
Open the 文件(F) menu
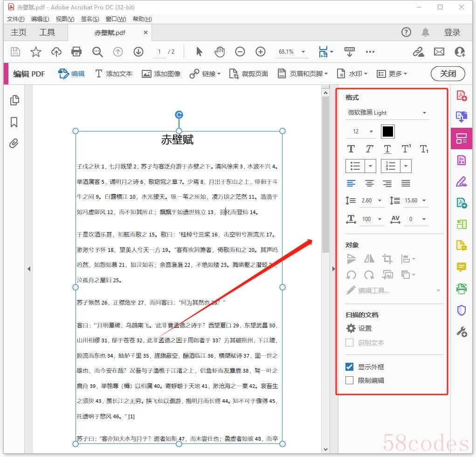(16, 19)
